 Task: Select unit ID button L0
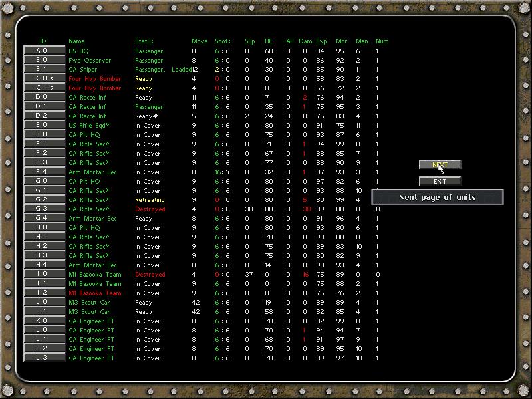[x=45, y=330]
